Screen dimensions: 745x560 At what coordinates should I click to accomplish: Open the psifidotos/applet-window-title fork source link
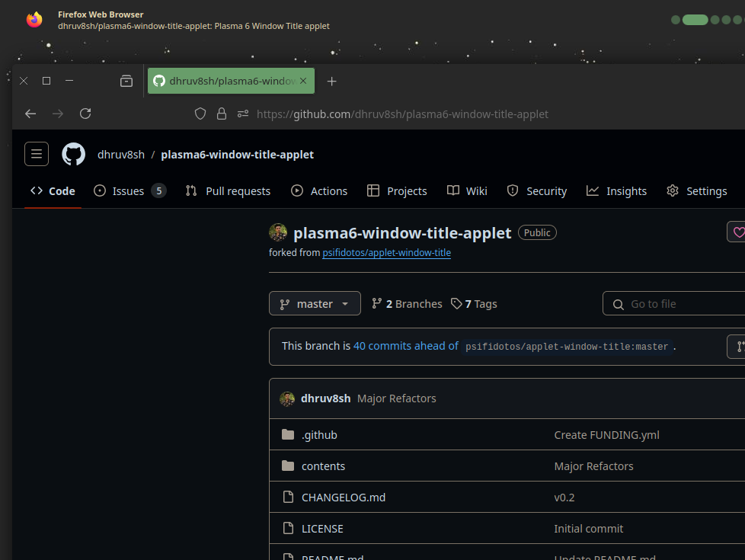pyautogui.click(x=387, y=252)
